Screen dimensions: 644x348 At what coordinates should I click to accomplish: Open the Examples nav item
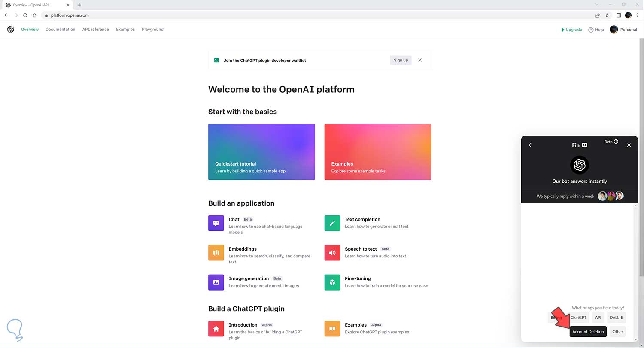coord(125,30)
